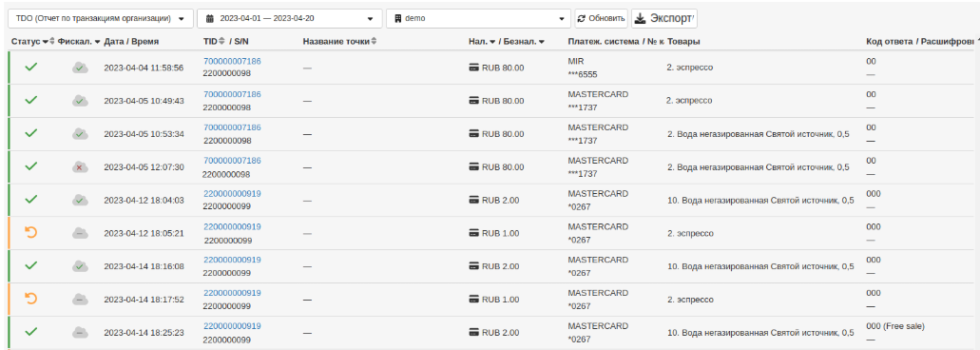
Task: Click the success checkmark for 2023-04-14 18:16:08
Action: 30,265
